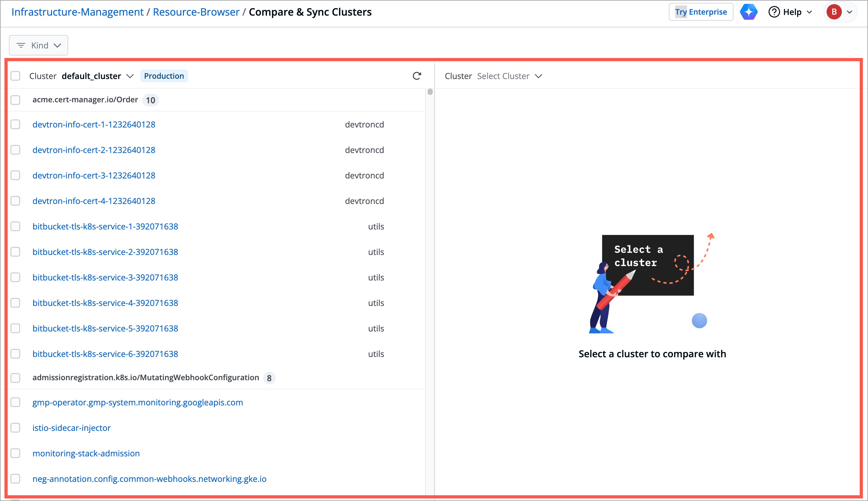The width and height of the screenshot is (868, 501).
Task: Toggle the select-all checkbox beside Cluster
Action: [x=16, y=76]
